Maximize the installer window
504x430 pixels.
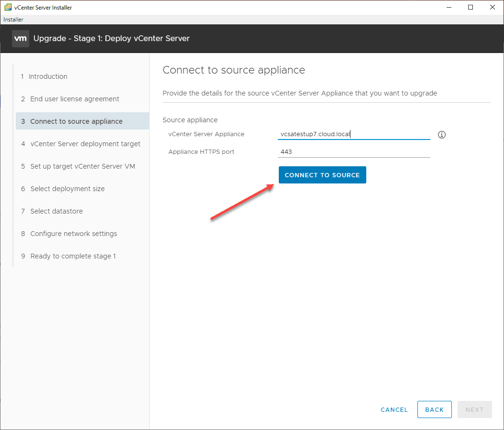tap(471, 7)
